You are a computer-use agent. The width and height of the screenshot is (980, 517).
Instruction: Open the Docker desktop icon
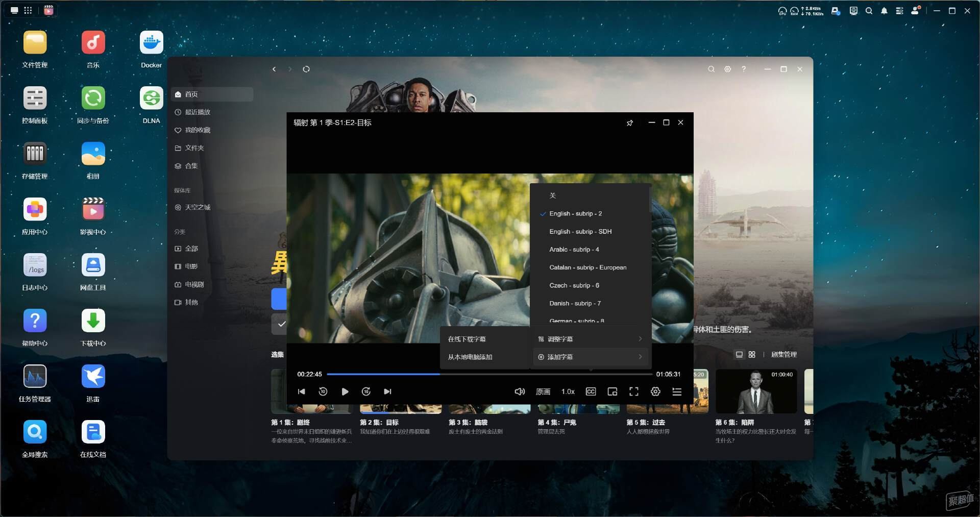point(151,43)
